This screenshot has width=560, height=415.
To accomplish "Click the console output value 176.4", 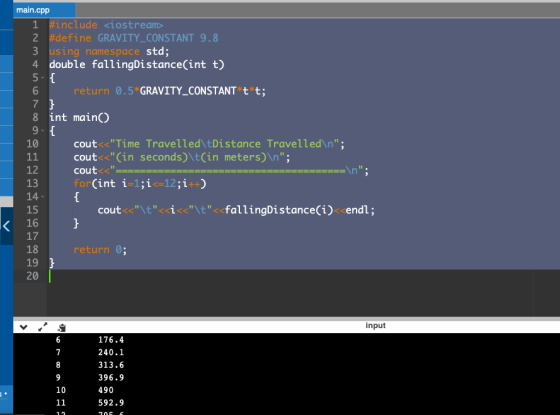I will pos(111,340).
